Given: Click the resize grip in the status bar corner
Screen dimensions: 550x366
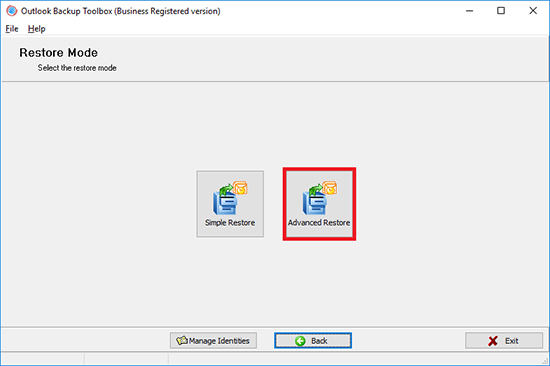Looking at the screenshot, I should 545,360.
